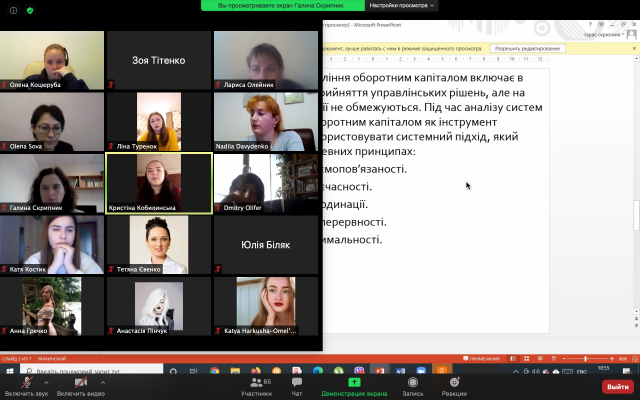Click the meeting info icon at top left
Image resolution: width=640 pixels, height=400 pixels.
pyautogui.click(x=13, y=11)
